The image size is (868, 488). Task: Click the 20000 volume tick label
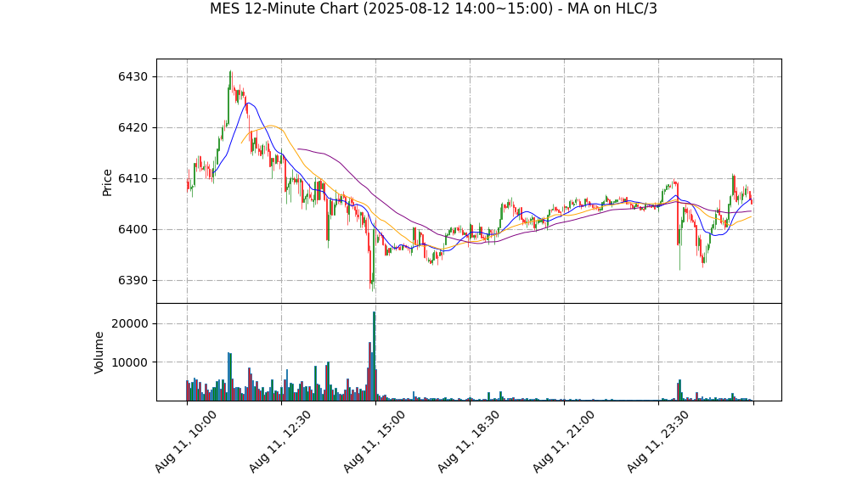click(x=130, y=323)
